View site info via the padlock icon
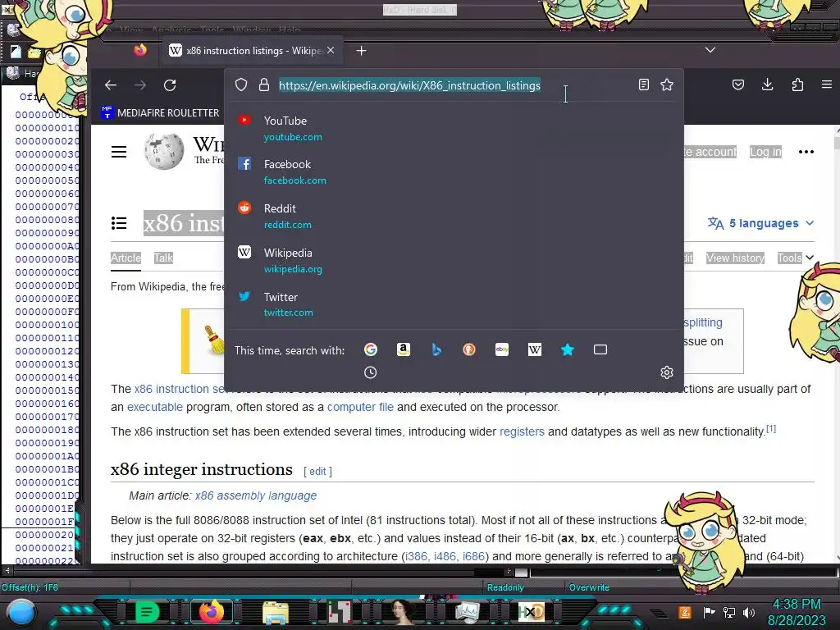This screenshot has width=840, height=630. click(264, 84)
